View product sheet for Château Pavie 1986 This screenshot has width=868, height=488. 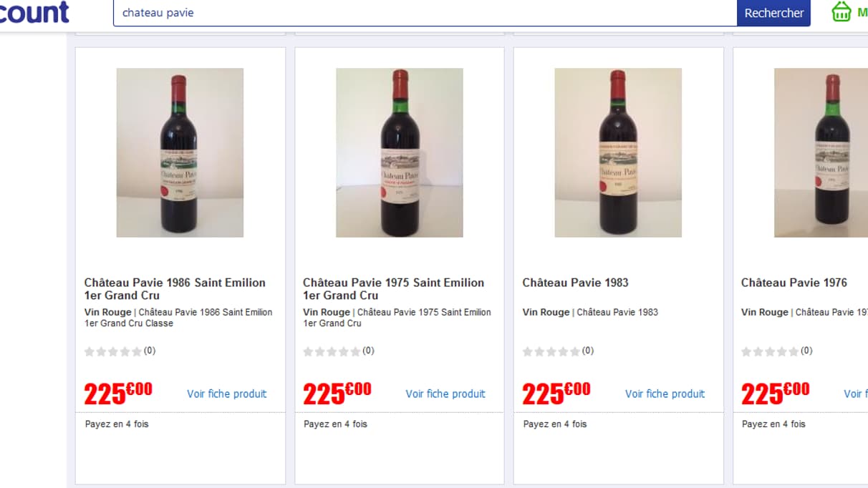click(226, 394)
